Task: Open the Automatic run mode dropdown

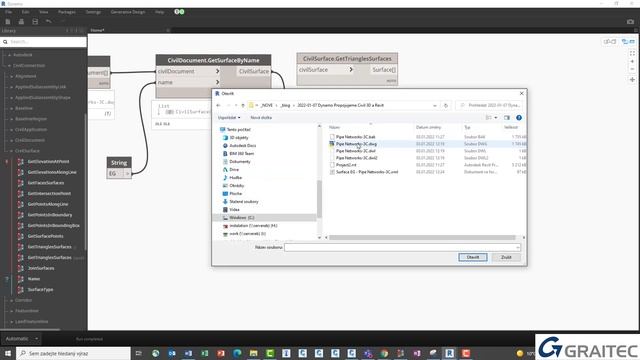Action: click(x=21, y=339)
